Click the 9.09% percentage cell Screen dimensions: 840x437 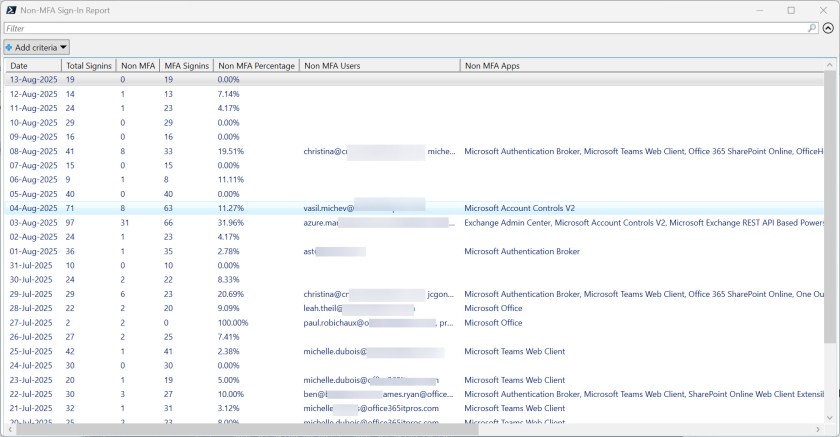point(229,308)
